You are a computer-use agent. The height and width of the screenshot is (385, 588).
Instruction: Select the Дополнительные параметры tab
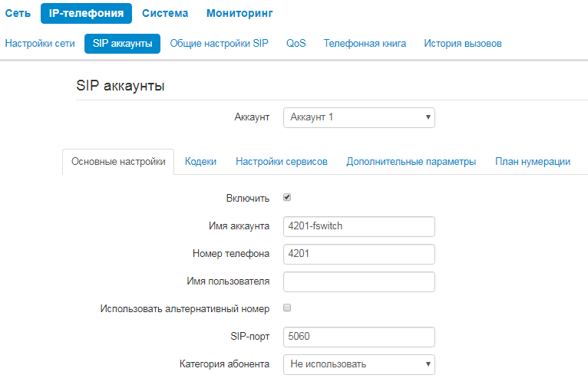click(411, 162)
